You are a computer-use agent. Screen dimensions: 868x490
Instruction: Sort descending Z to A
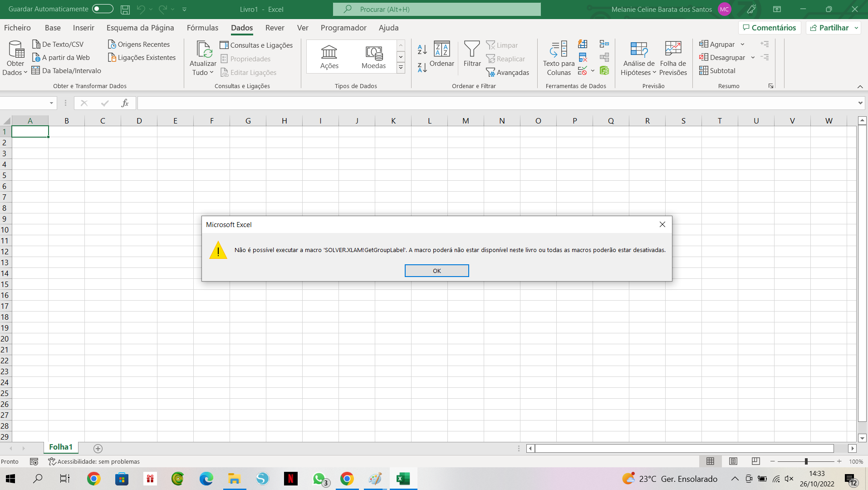pyautogui.click(x=422, y=68)
